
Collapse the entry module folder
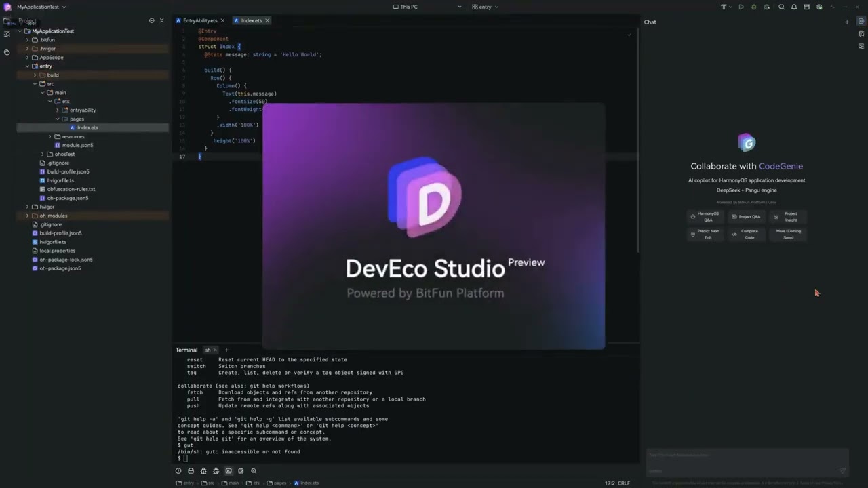27,66
